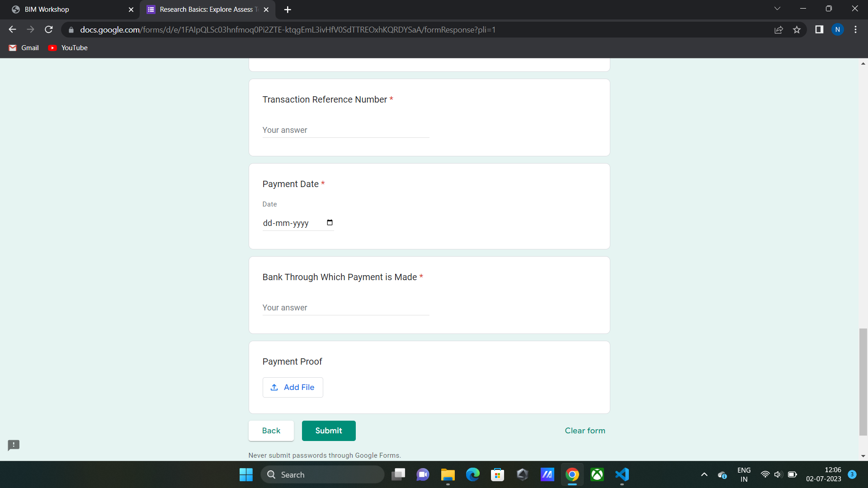The image size is (868, 488).
Task: Open Visual Studio Code from taskbar
Action: (622, 474)
